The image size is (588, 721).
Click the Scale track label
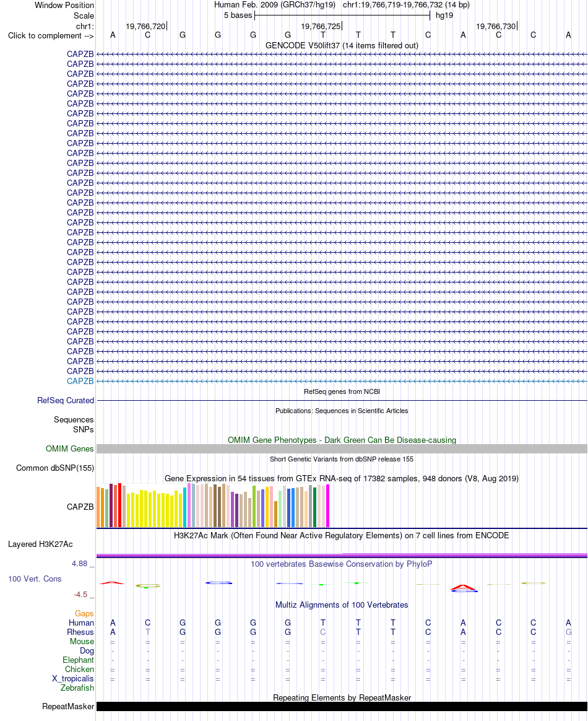click(x=84, y=15)
